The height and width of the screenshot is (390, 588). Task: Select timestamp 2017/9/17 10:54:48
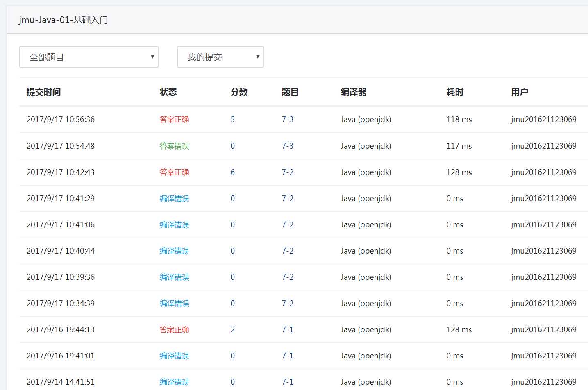point(61,146)
